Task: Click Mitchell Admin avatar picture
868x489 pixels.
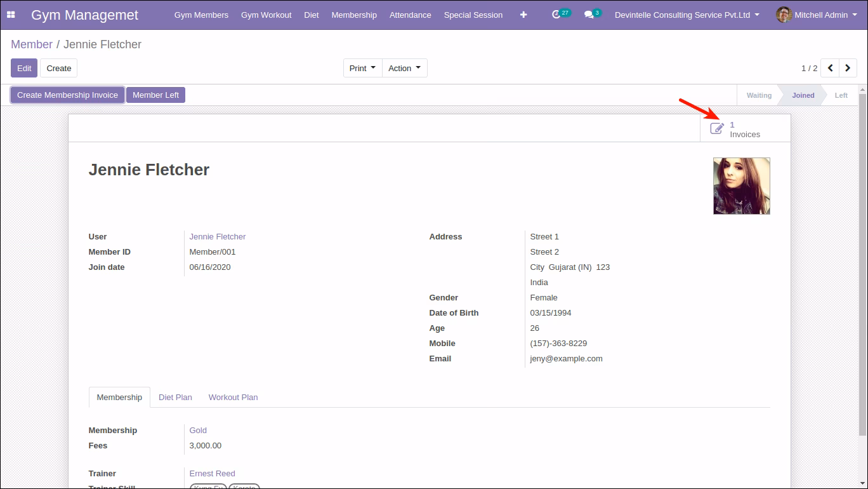Action: [x=784, y=15]
